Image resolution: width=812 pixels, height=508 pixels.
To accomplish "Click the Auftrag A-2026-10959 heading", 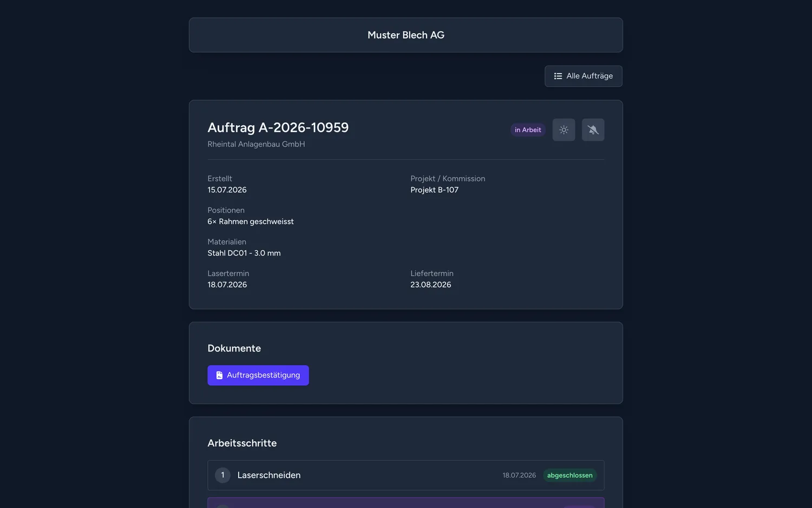I will [278, 128].
